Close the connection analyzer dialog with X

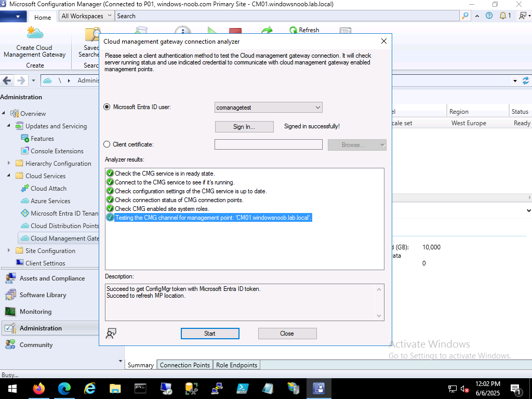point(384,41)
